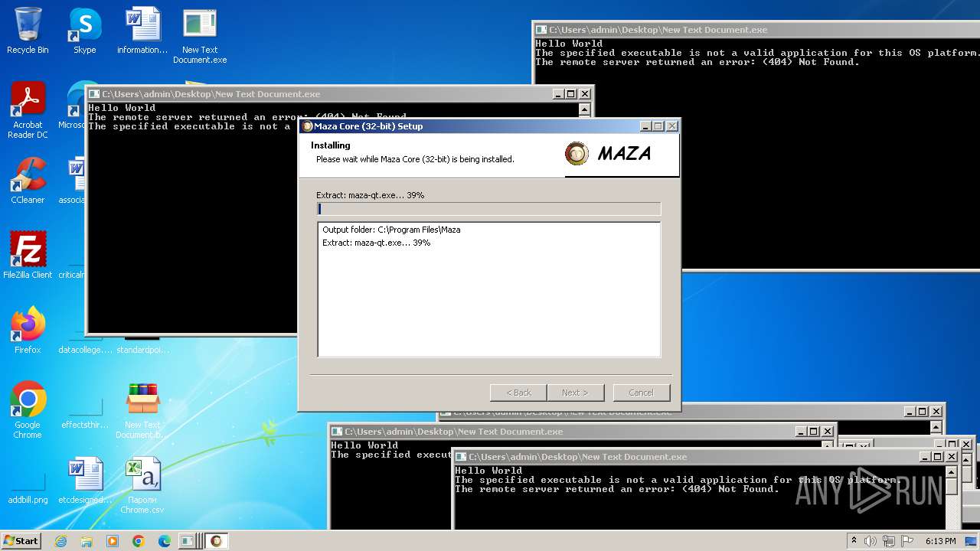
Task: Click the 'Installing' heading in the installer
Action: pyautogui.click(x=331, y=145)
